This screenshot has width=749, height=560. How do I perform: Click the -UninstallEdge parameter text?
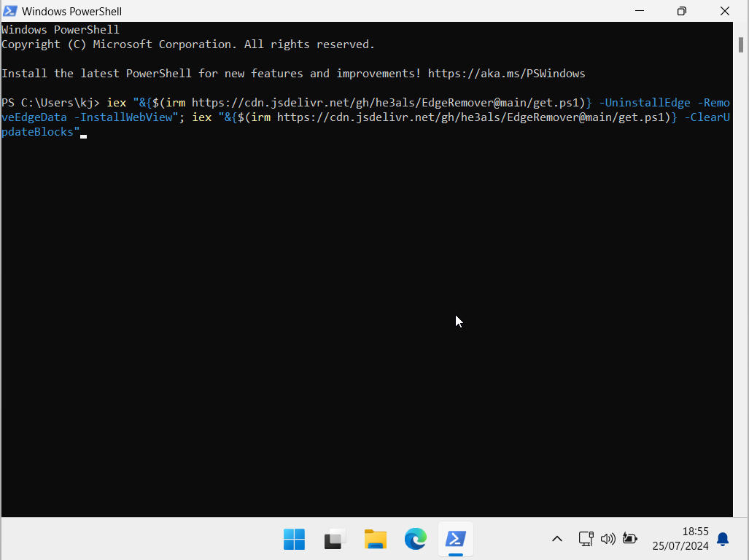click(x=645, y=103)
